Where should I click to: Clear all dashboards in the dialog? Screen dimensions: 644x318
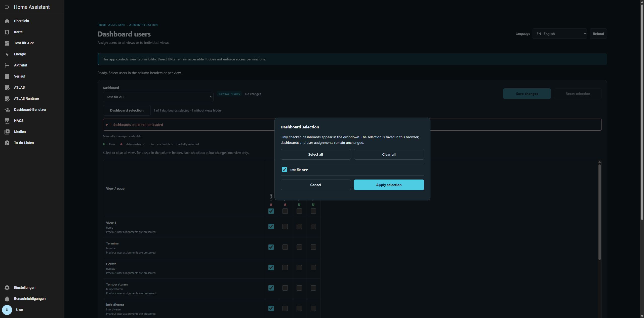(x=389, y=154)
